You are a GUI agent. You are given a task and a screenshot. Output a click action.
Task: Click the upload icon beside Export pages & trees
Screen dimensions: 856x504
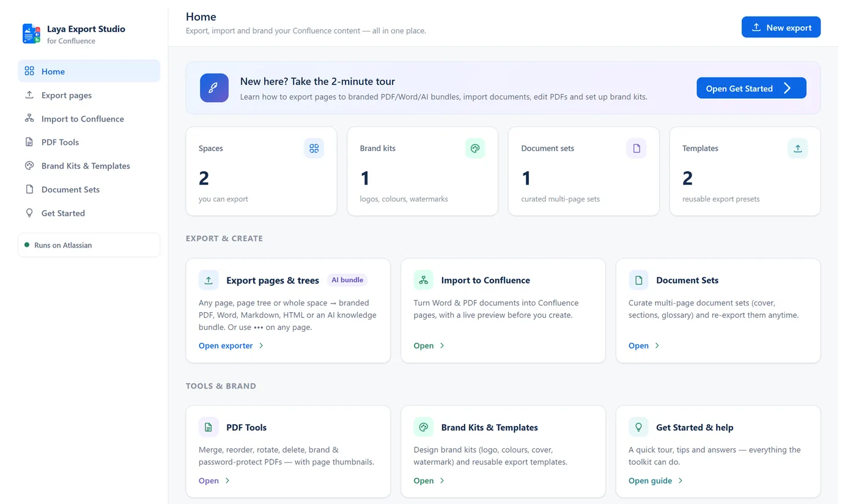tap(208, 280)
